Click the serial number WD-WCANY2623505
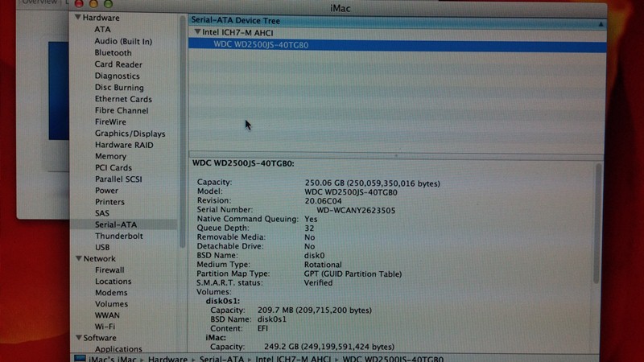The width and height of the screenshot is (644, 362). point(356,210)
